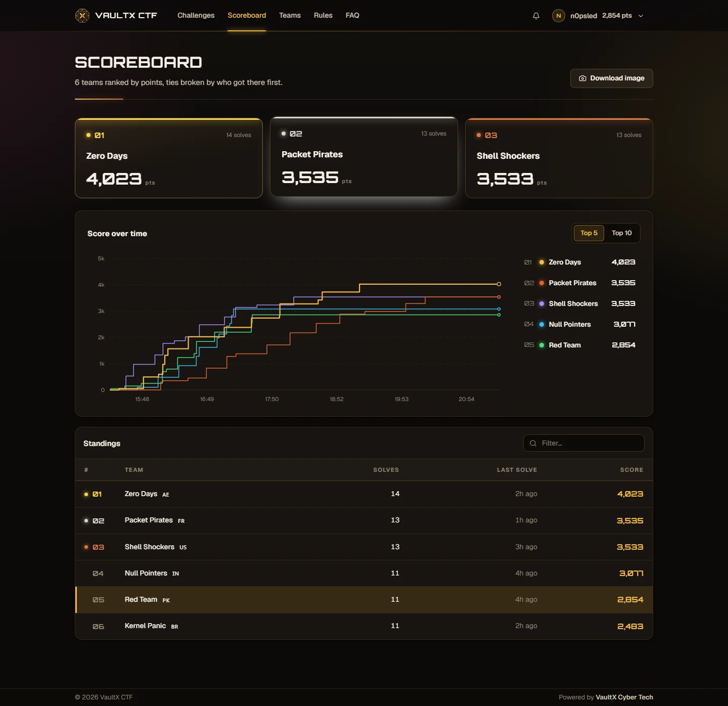This screenshot has width=728, height=706.
Task: Select the Kernel Panic team row
Action: click(364, 626)
